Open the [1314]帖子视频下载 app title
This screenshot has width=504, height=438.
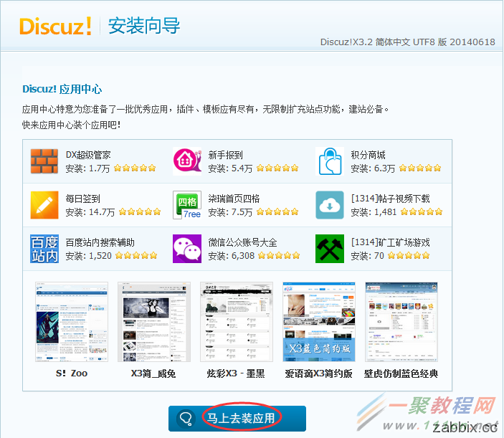390,199
